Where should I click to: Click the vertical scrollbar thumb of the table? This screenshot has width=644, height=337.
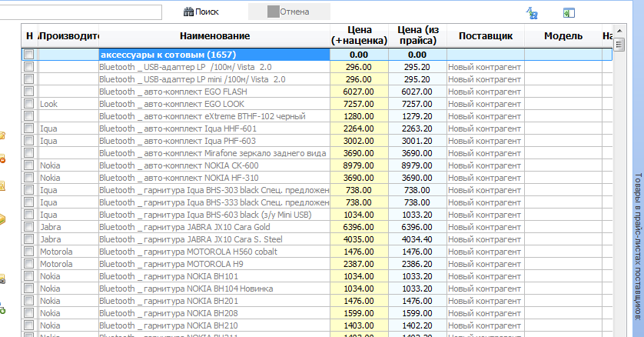tap(619, 44)
